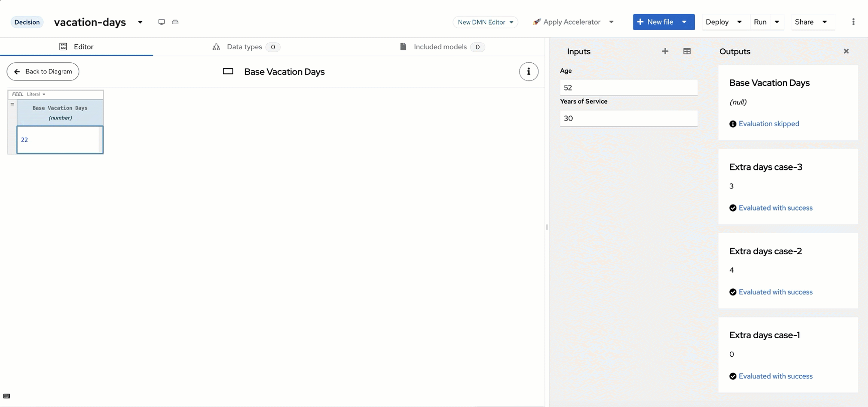Open the info icon for Base Vacation Days
The image size is (868, 407).
tap(528, 72)
